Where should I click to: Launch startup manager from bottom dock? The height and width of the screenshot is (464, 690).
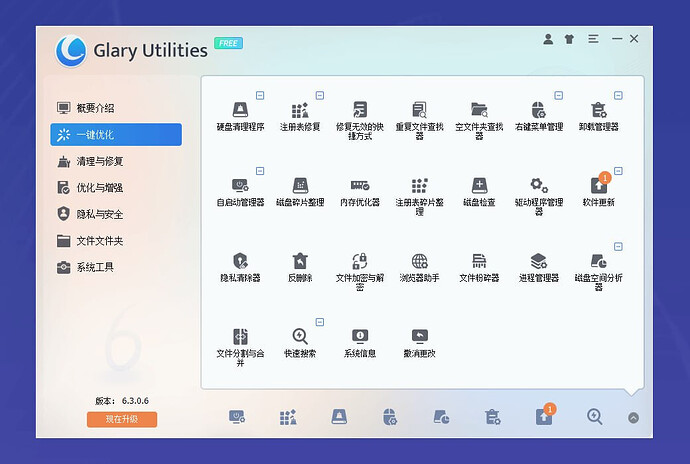pos(237,416)
